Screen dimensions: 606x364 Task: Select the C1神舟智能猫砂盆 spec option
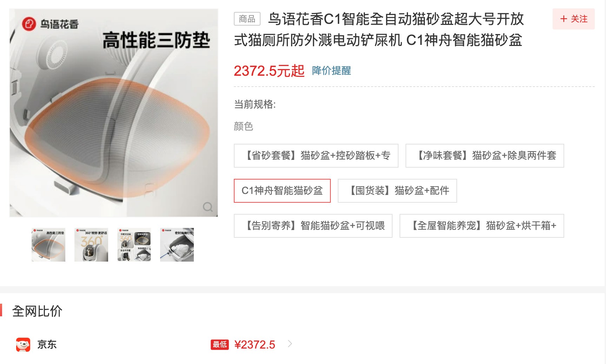coord(282,191)
